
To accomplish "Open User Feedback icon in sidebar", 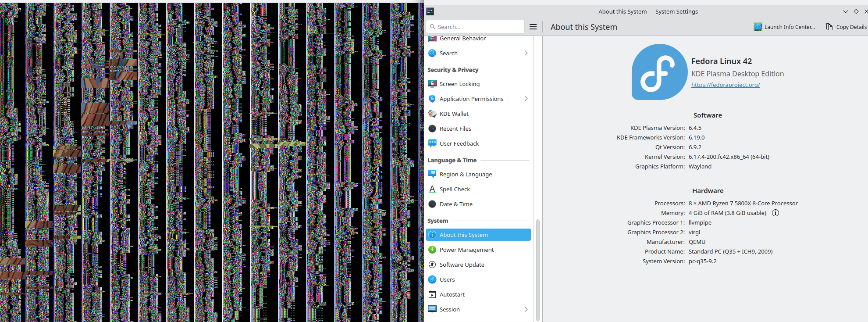I will tap(432, 143).
